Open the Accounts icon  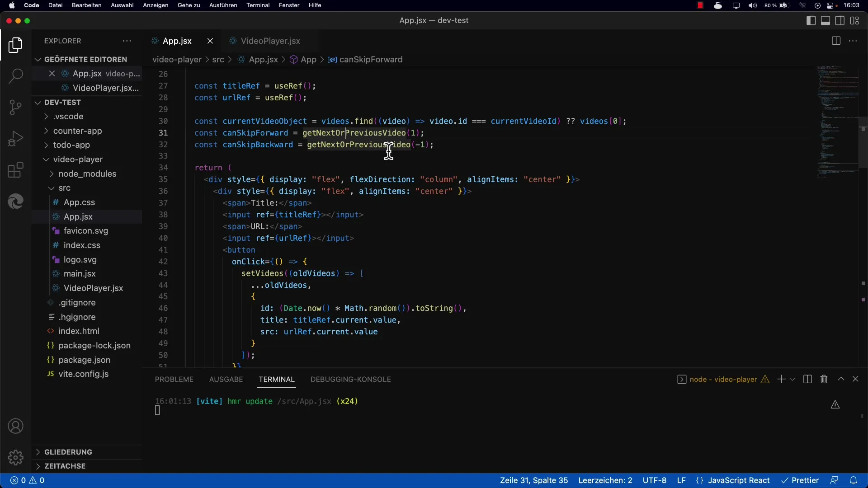click(x=15, y=426)
